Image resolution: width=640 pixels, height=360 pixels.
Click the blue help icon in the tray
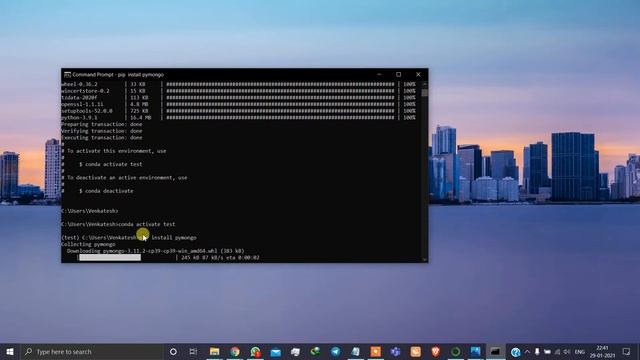516,352
